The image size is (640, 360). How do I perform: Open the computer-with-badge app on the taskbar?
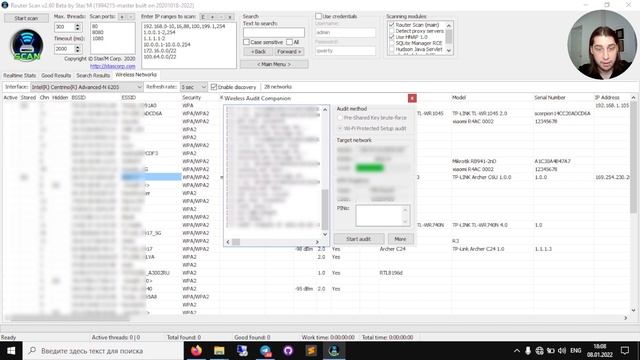242,351
